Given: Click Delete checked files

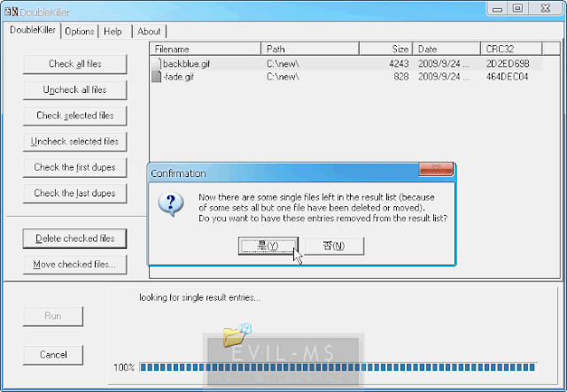Looking at the screenshot, I should [x=74, y=238].
